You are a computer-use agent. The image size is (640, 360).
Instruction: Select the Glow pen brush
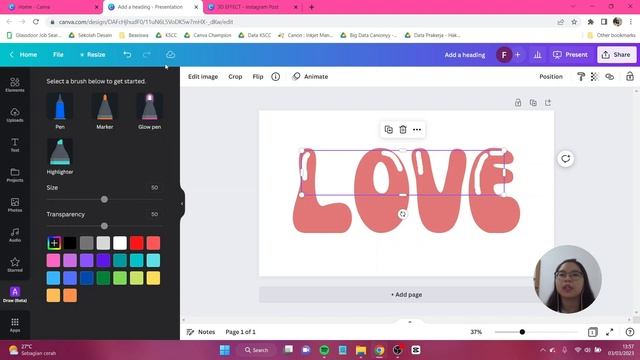tap(149, 111)
